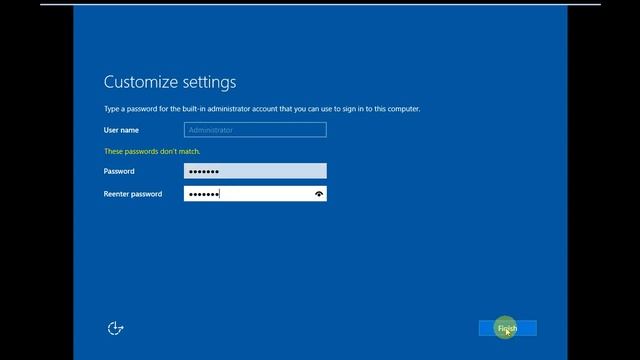640x360 pixels.
Task: Open the Ease of Access icon
Action: [116, 328]
